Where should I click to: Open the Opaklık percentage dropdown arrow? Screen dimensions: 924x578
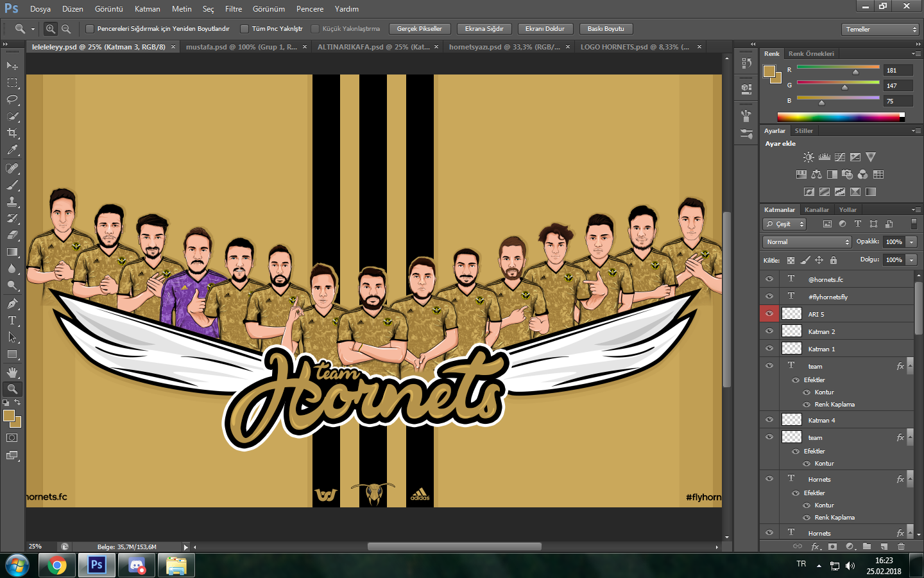tap(911, 242)
